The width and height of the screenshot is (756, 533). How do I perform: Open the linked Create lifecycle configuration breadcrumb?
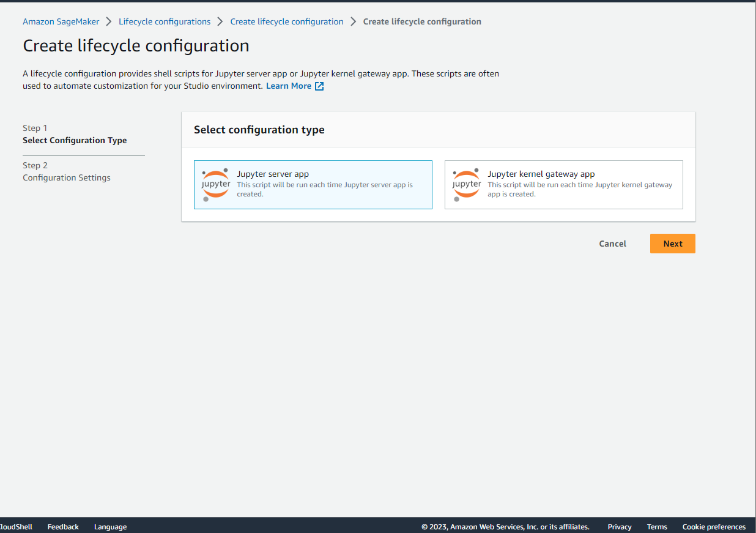[287, 21]
